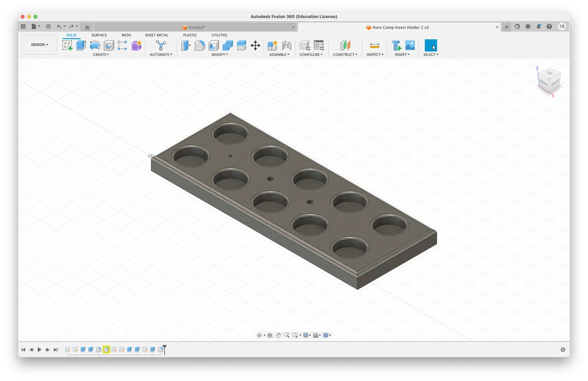This screenshot has height=381, width=588.
Task: Click the Extrude tool icon
Action: pyautogui.click(x=81, y=46)
